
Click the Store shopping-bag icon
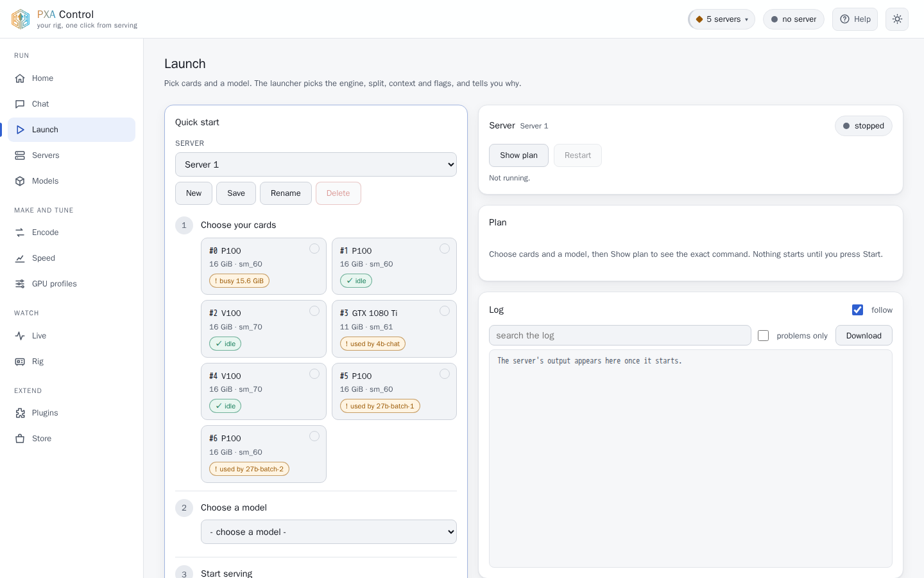[x=20, y=439]
